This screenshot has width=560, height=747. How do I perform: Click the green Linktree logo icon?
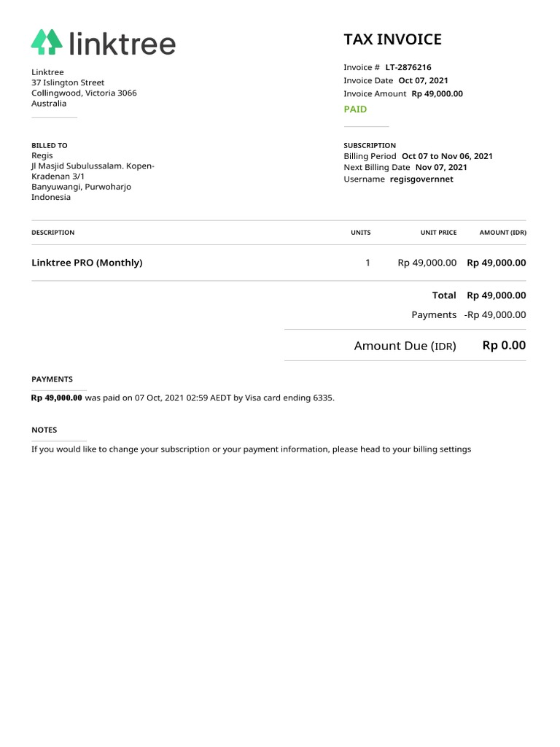coord(47,42)
